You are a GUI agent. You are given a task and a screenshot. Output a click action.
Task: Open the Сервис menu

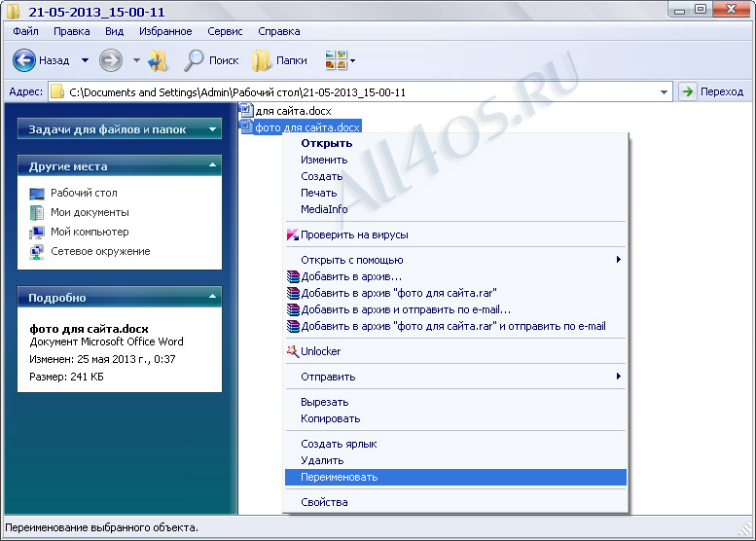225,31
